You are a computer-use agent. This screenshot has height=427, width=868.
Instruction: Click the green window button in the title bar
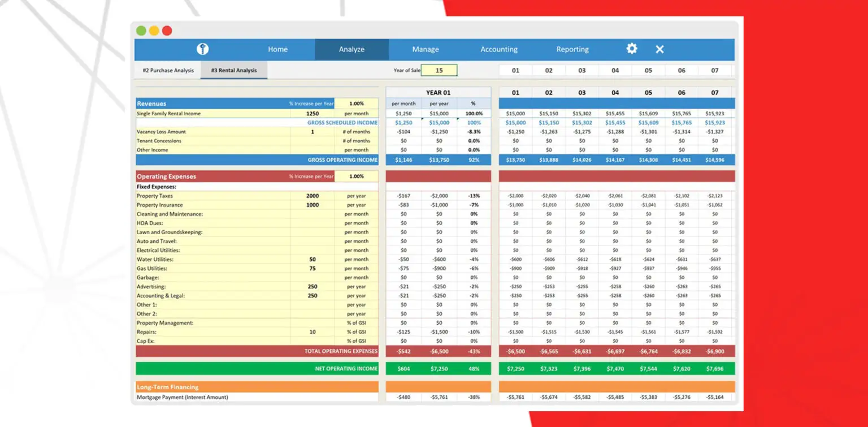141,31
